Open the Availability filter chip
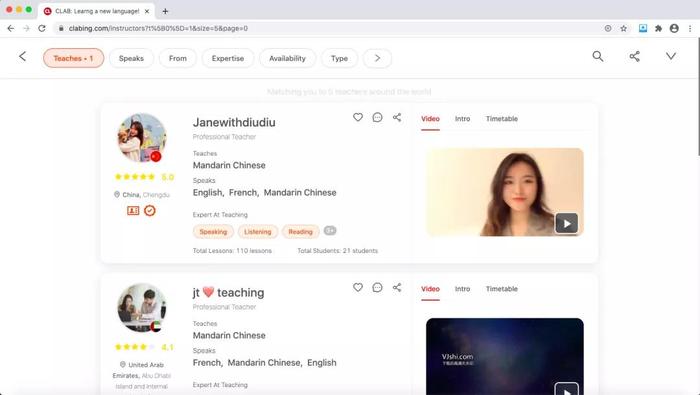 click(x=288, y=58)
